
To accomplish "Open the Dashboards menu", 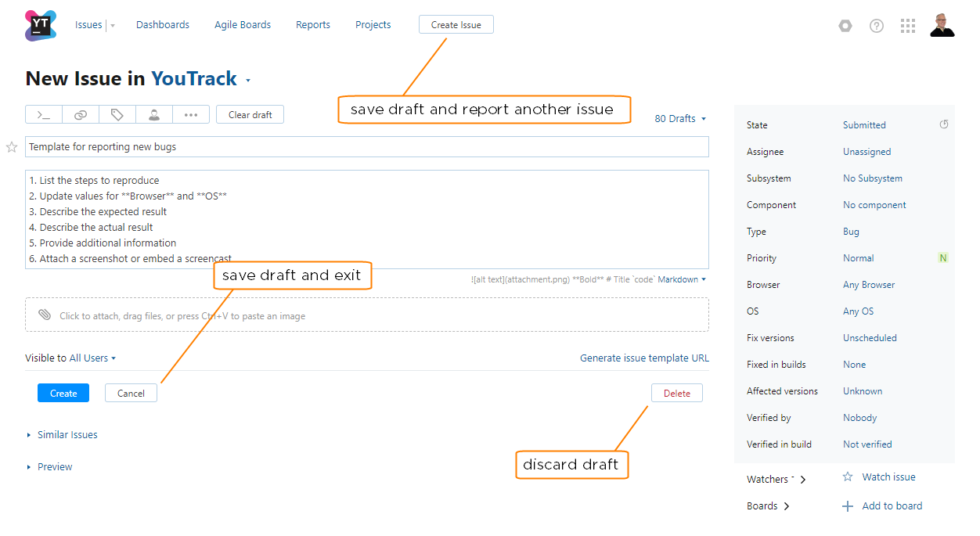I will click(163, 25).
